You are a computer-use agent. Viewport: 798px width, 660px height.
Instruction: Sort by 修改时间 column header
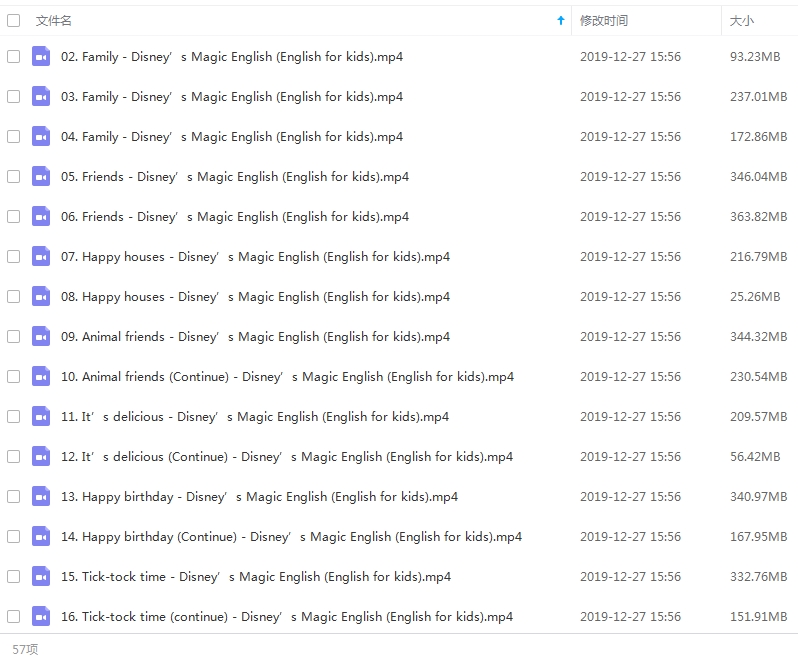[x=604, y=21]
